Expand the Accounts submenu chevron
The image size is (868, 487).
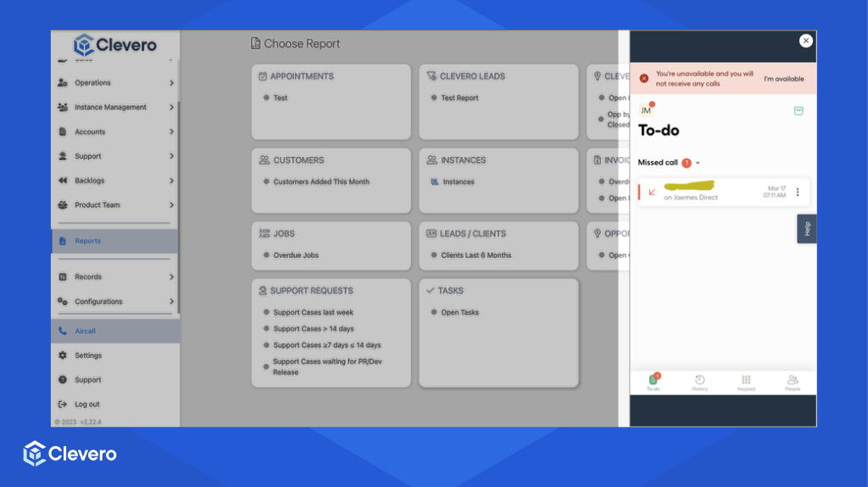tap(171, 132)
